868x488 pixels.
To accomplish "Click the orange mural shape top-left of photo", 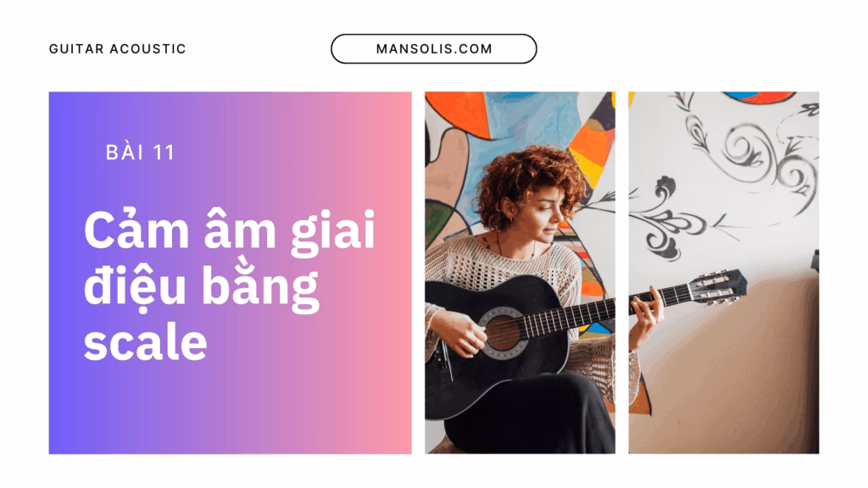I will click(455, 113).
